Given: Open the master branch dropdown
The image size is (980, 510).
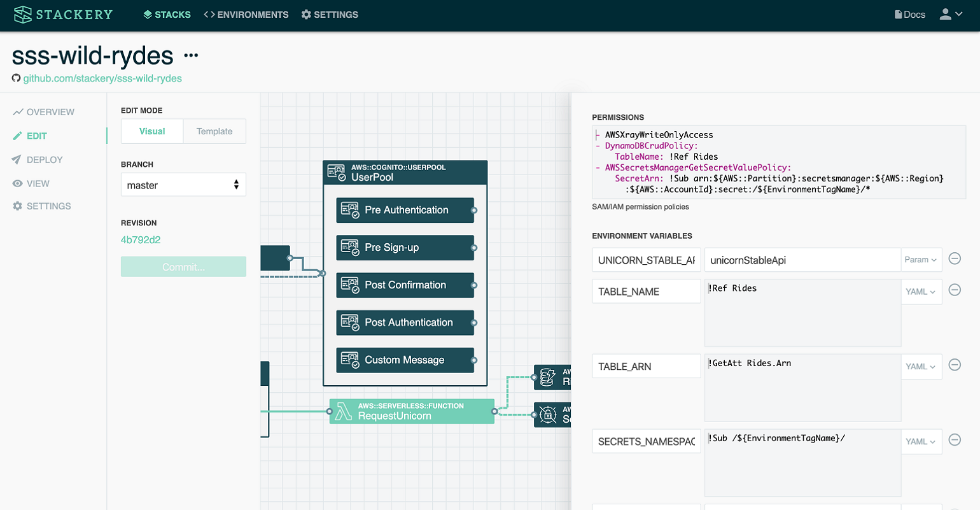Looking at the screenshot, I should click(183, 184).
